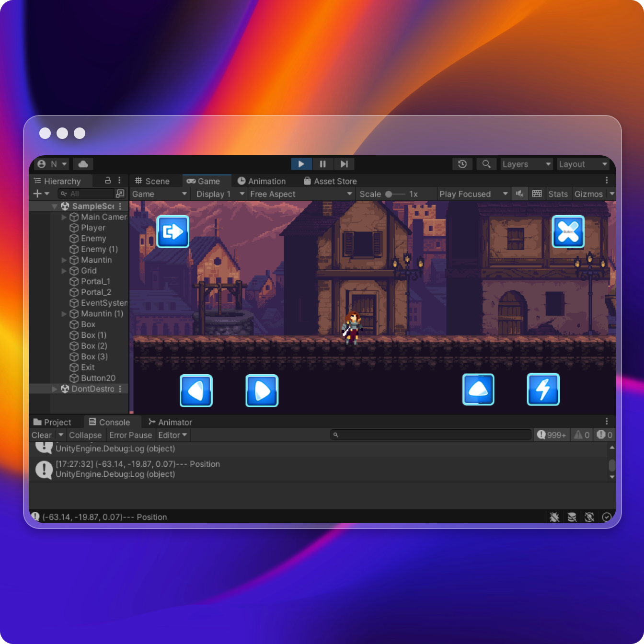Image resolution: width=644 pixels, height=644 pixels.
Task: Open the Display 1 dropdown
Action: point(220,194)
